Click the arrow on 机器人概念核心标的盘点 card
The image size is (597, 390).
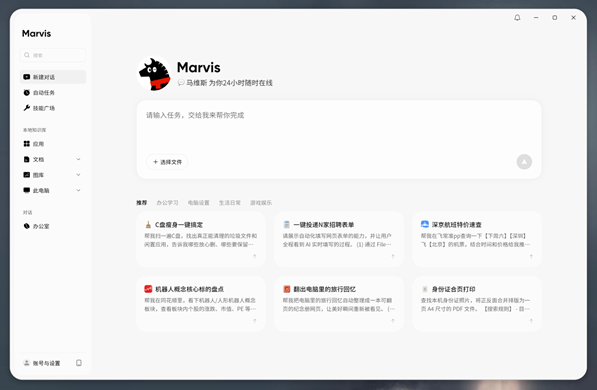coord(255,321)
